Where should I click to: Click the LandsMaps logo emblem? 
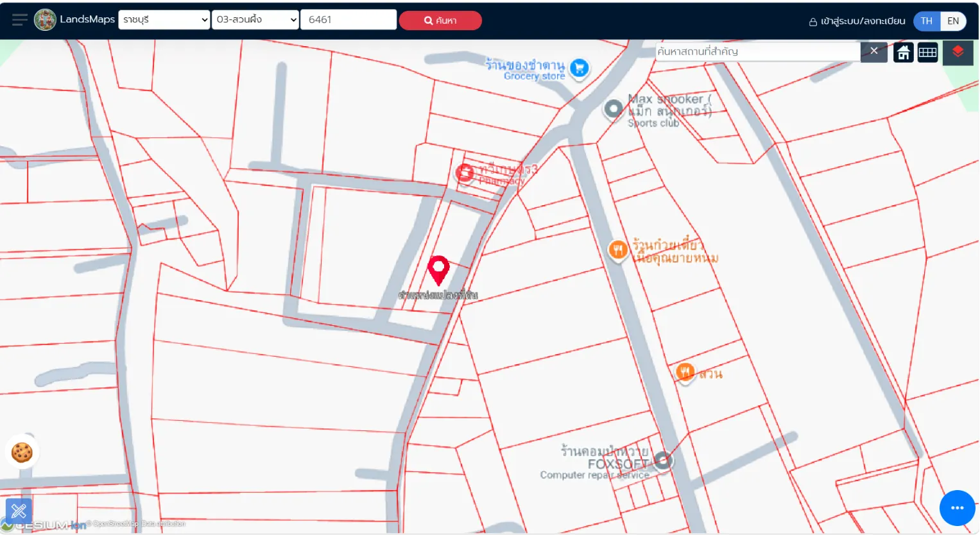coord(45,20)
